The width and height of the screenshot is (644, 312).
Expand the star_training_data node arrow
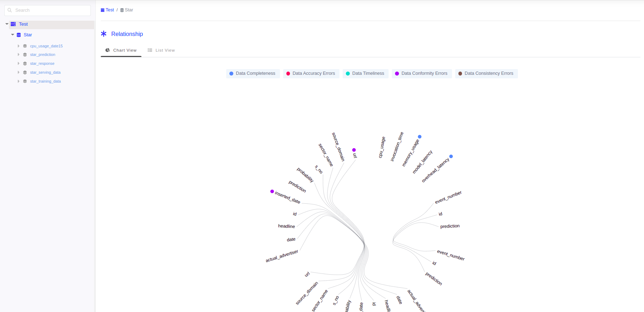(19, 82)
